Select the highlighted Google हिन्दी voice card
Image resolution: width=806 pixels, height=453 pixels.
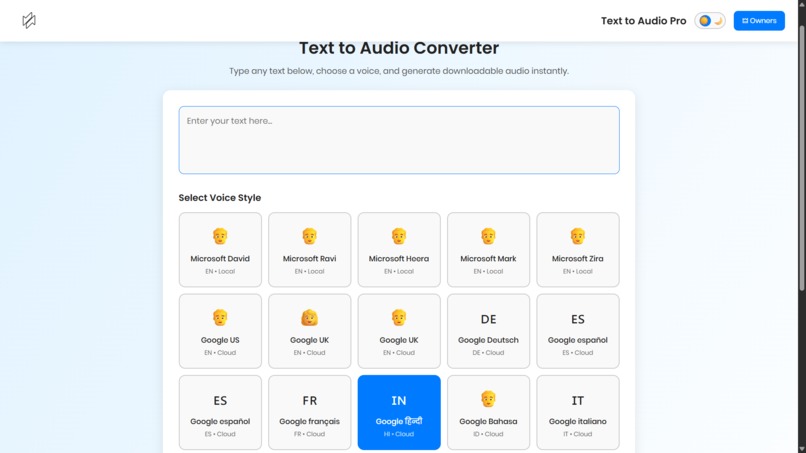tap(399, 412)
